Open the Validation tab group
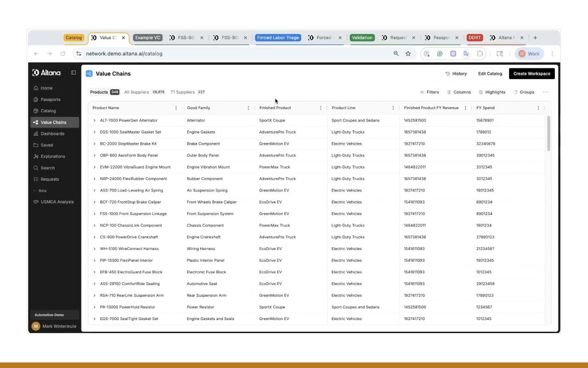588x368 pixels. tap(362, 38)
